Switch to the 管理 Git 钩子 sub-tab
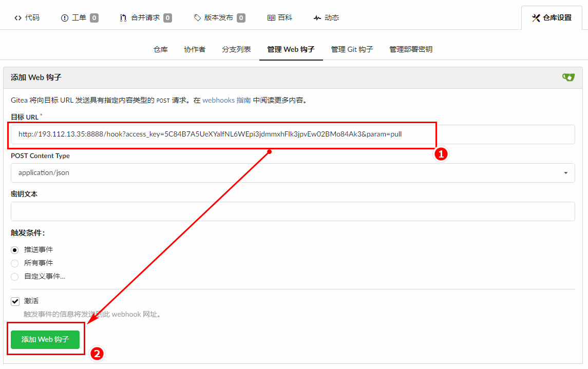 [x=352, y=50]
